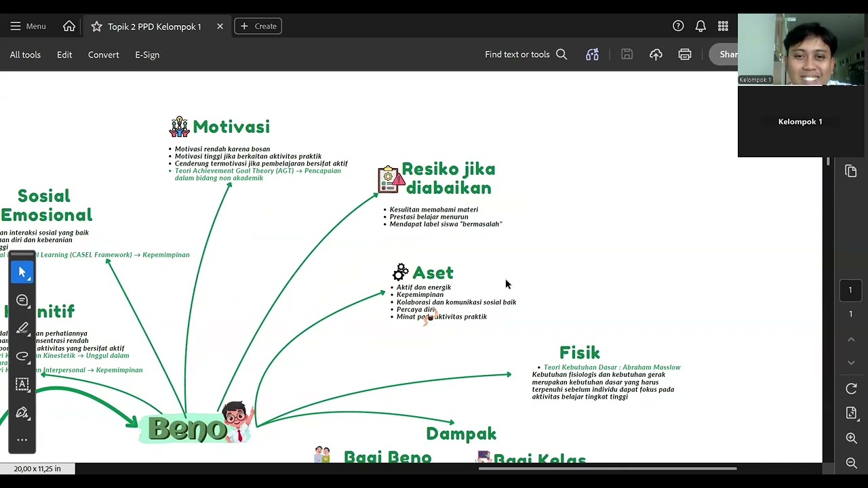This screenshot has width=868, height=488.
Task: Click the Resiko jika diabaikan heading
Action: pyautogui.click(x=448, y=178)
